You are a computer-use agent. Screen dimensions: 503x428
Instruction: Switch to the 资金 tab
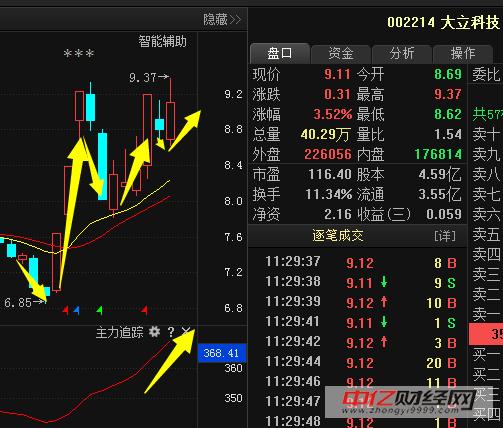click(x=341, y=53)
